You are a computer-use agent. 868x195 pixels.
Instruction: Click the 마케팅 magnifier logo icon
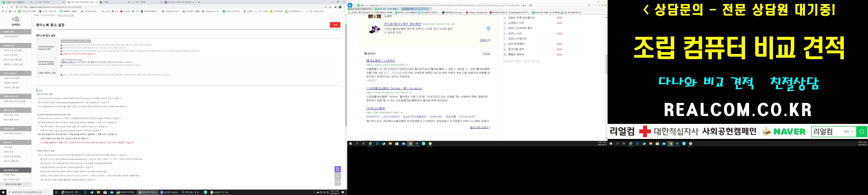click(15, 19)
